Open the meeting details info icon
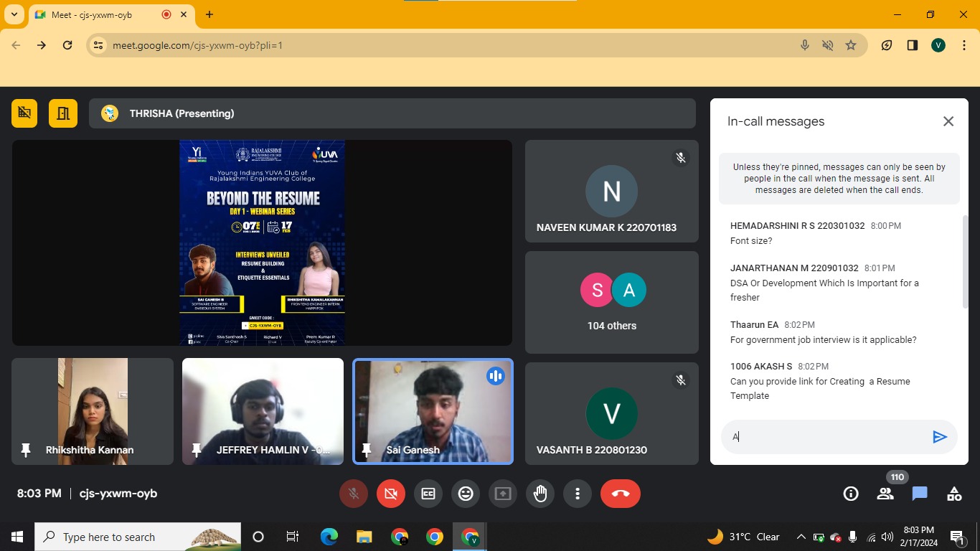Screen dimensions: 980x551 pos(851,494)
